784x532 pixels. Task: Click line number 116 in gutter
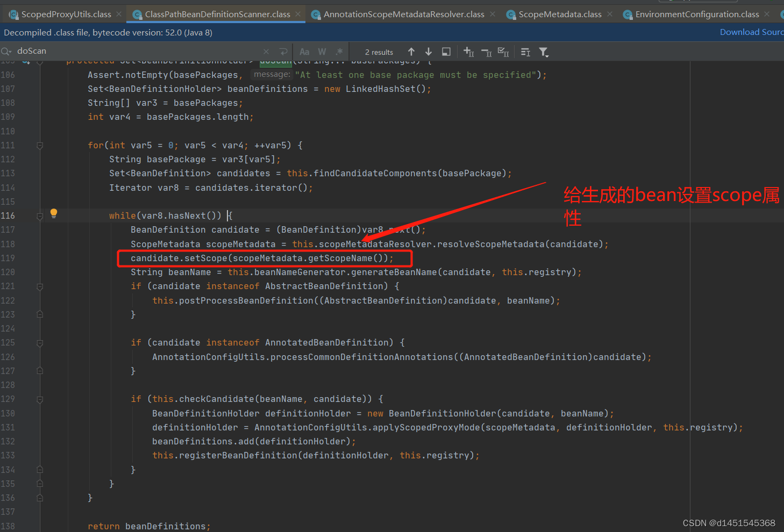(x=8, y=215)
